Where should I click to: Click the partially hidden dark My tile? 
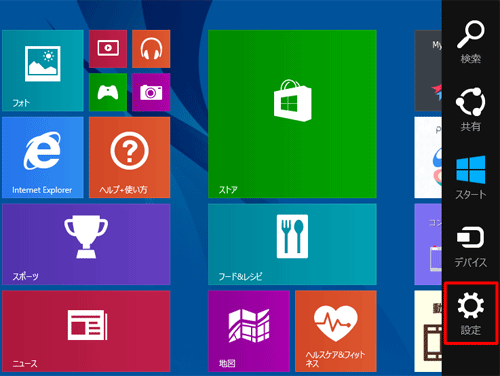(x=428, y=70)
